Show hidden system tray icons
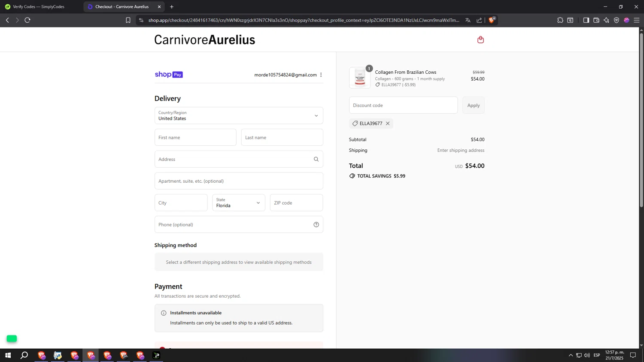 pyautogui.click(x=571, y=355)
